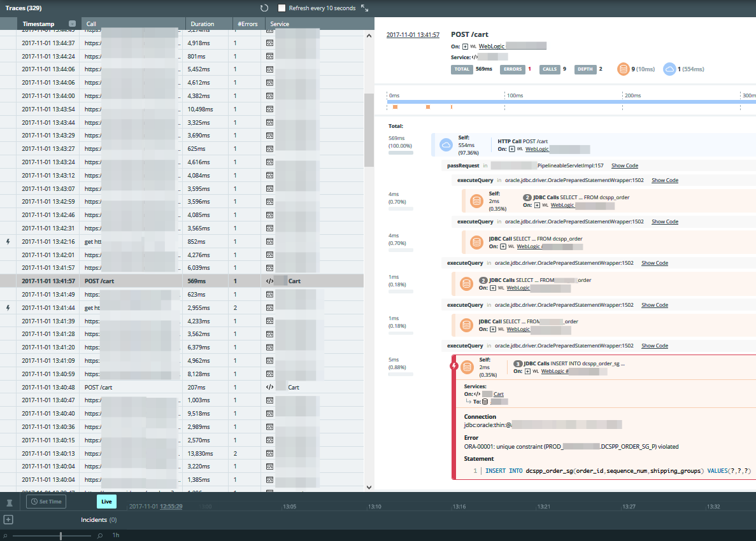Click code service icon in 13:40:48 row
The height and width of the screenshot is (541, 756).
269,388
